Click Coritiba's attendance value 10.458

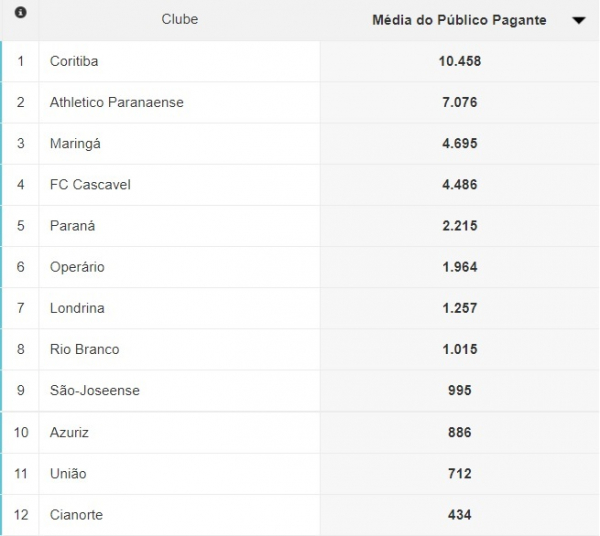click(x=460, y=61)
